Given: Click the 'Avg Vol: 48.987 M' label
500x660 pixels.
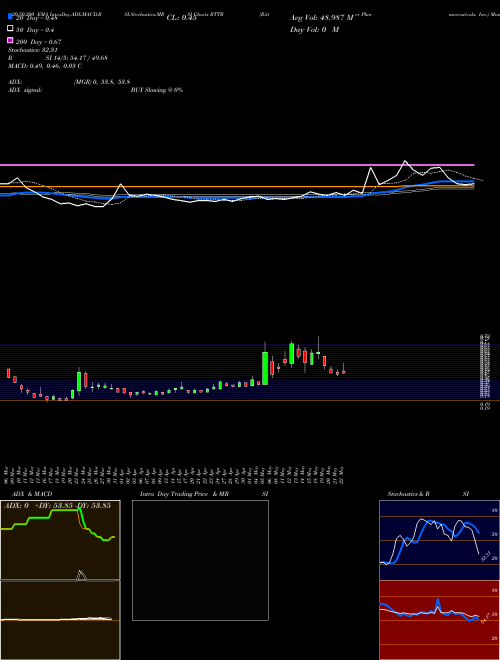Looking at the screenshot, I should click(x=323, y=18).
